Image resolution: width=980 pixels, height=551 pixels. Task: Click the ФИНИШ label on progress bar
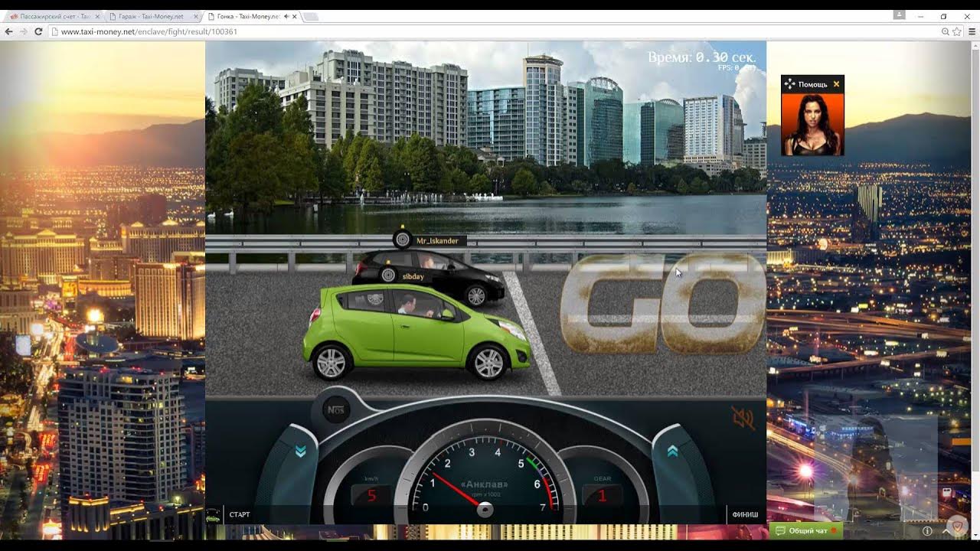745,515
